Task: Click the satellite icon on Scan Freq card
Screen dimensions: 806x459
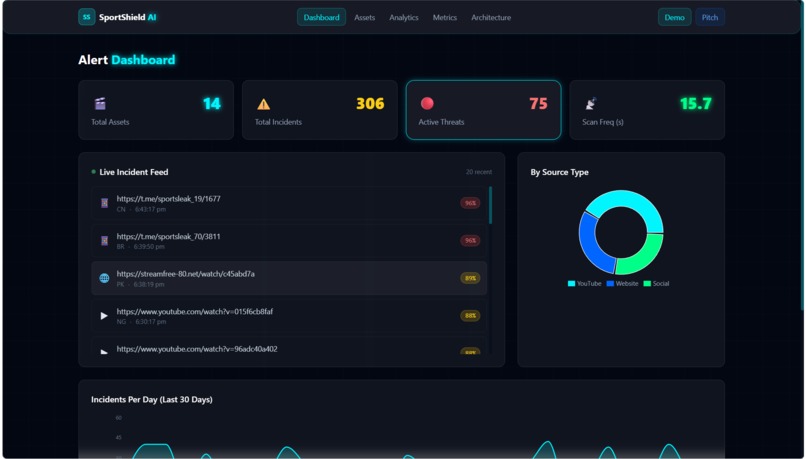Action: pos(591,103)
